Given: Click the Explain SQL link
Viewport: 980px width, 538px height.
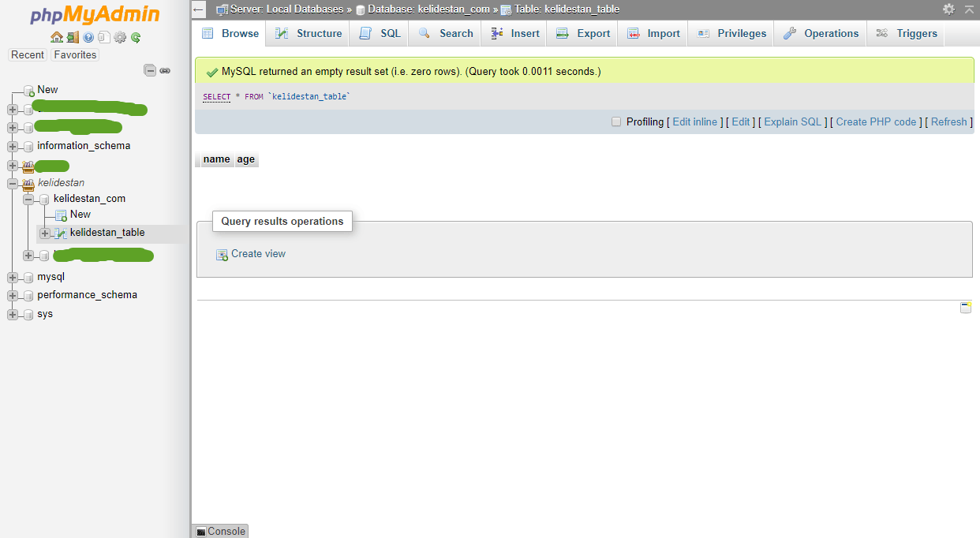Looking at the screenshot, I should 793,121.
